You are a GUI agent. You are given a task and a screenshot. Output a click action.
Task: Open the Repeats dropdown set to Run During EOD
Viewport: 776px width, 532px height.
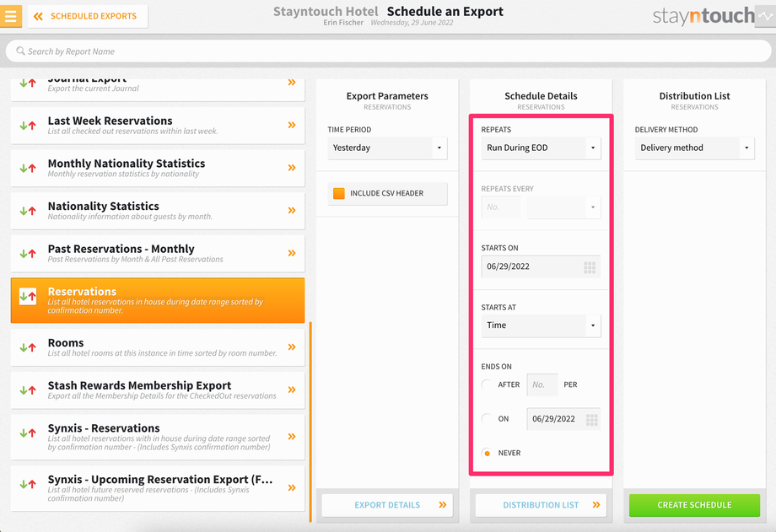coord(541,148)
